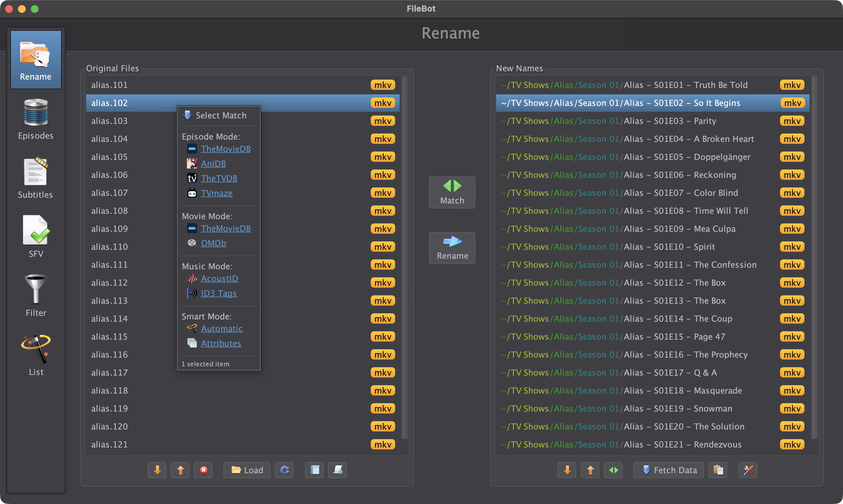Image resolution: width=843 pixels, height=504 pixels.
Task: Click green swap arrows button under New Names
Action: [613, 470]
